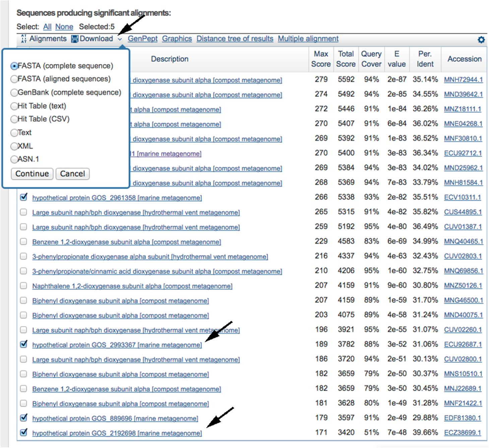Select Hit Table (text) radio option
Viewport: 489px width, 448px height.
[14, 106]
